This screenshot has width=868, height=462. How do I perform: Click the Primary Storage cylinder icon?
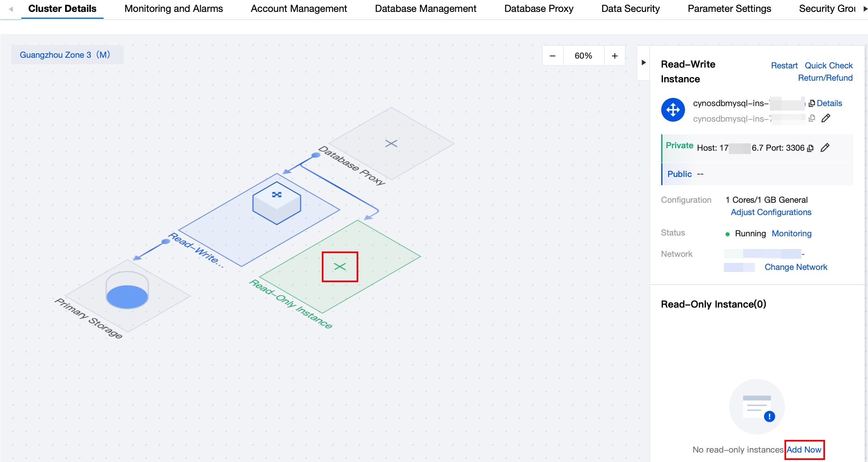coord(127,290)
